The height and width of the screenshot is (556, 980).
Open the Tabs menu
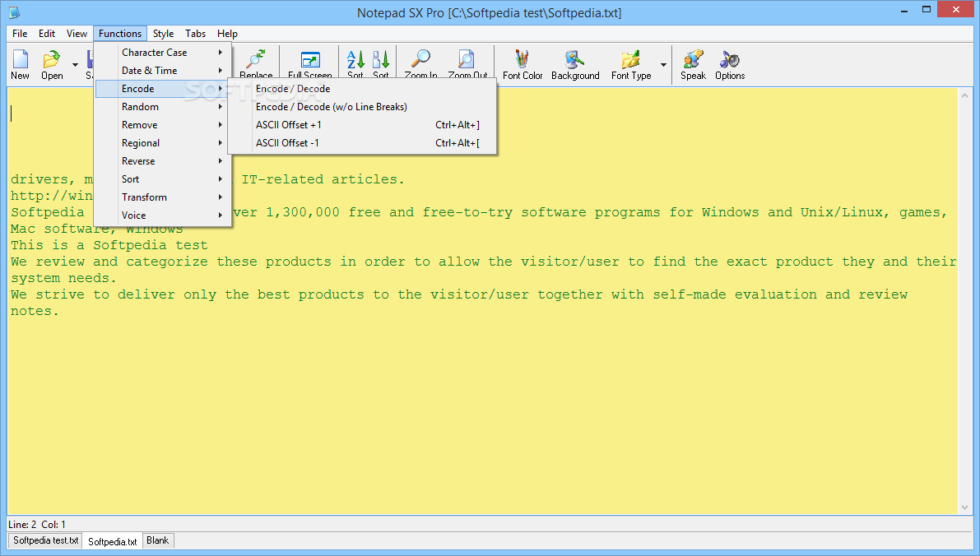click(x=196, y=34)
